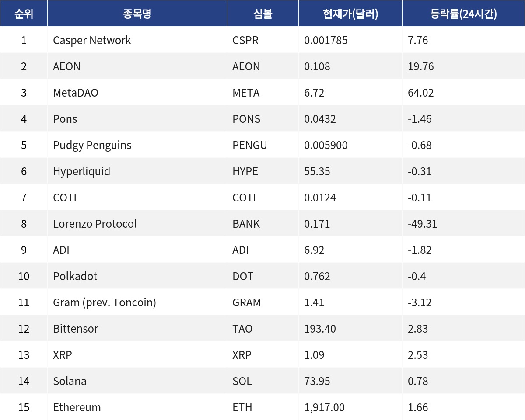Select the Solana name cell
The height and width of the screenshot is (420, 525).
(137, 381)
